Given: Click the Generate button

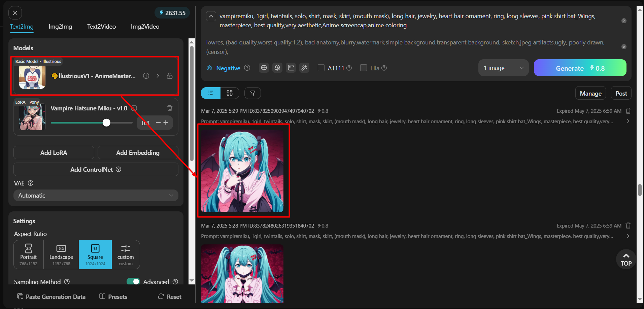Looking at the screenshot, I should (x=580, y=68).
